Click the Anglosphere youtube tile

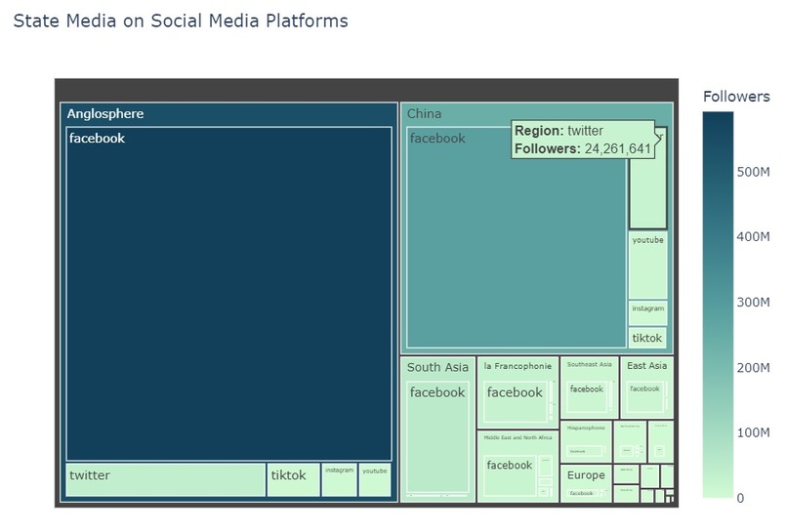(x=375, y=480)
